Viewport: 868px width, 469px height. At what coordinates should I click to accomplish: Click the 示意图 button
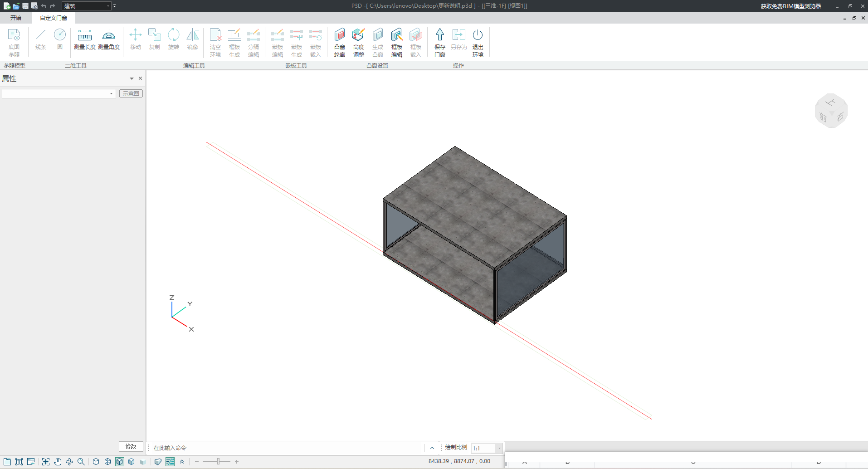coord(131,93)
